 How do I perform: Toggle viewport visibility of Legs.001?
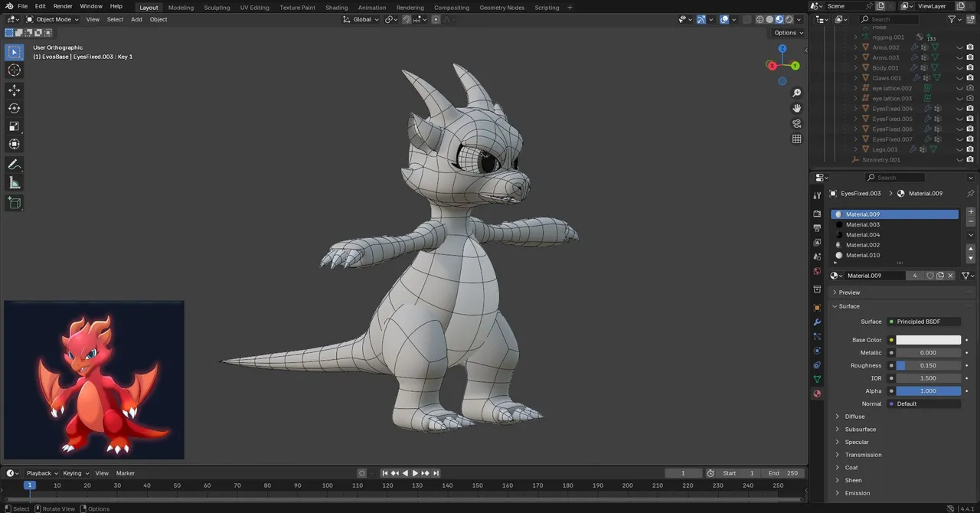(x=959, y=149)
